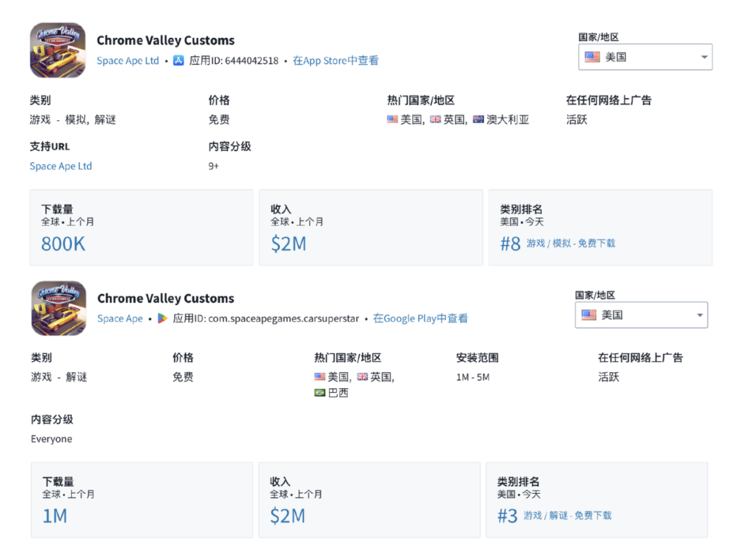Click the UK flag in the Android 热门国家/地区 list

click(x=363, y=377)
